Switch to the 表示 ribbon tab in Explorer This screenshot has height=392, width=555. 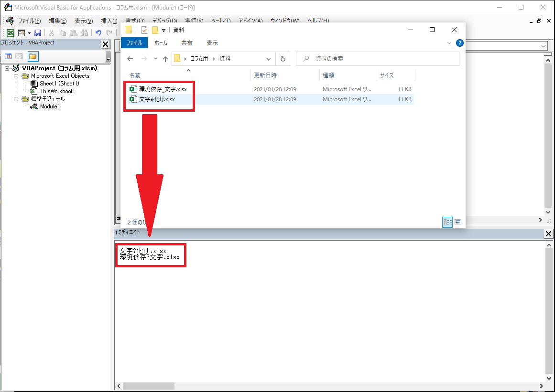[212, 43]
